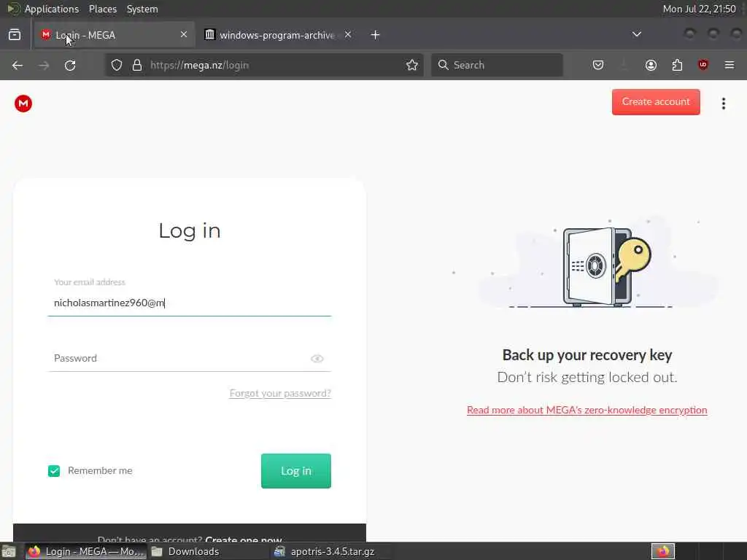Open the Applications menu

52,9
